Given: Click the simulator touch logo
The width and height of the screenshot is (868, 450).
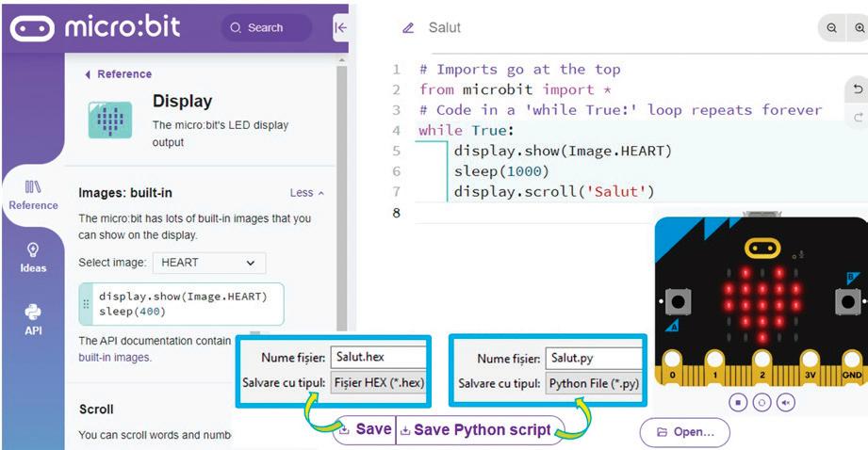Looking at the screenshot, I should click(762, 249).
